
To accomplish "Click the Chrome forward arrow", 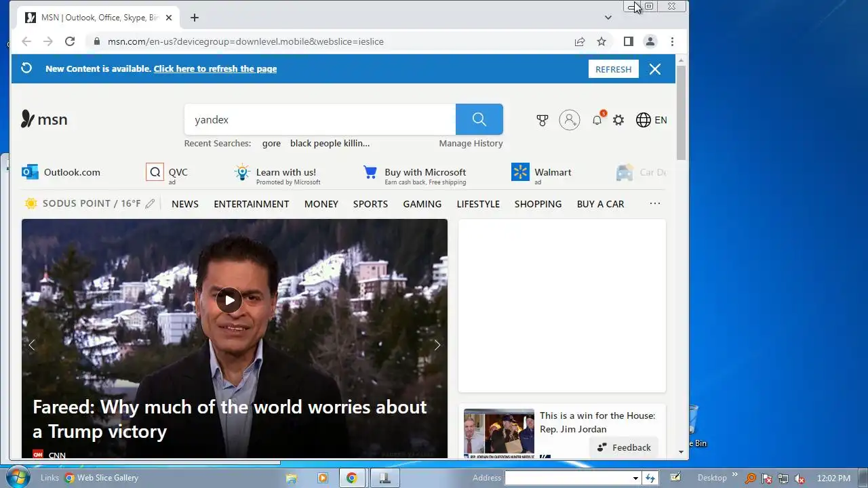I will (x=48, y=41).
